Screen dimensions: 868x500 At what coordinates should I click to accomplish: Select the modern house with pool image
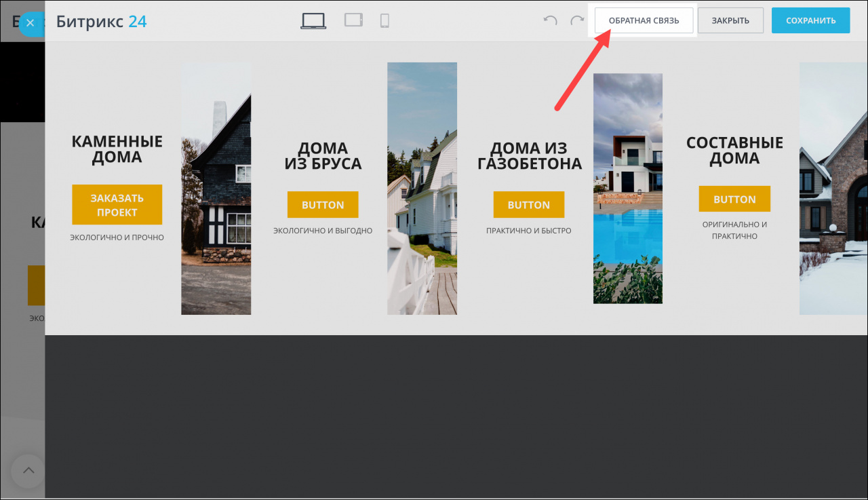pyautogui.click(x=628, y=189)
